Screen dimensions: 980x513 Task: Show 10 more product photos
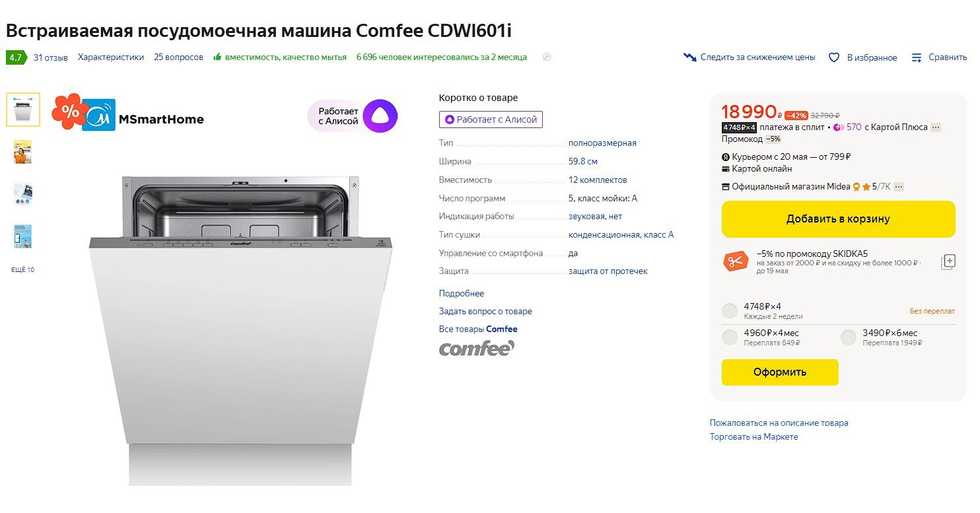point(22,270)
